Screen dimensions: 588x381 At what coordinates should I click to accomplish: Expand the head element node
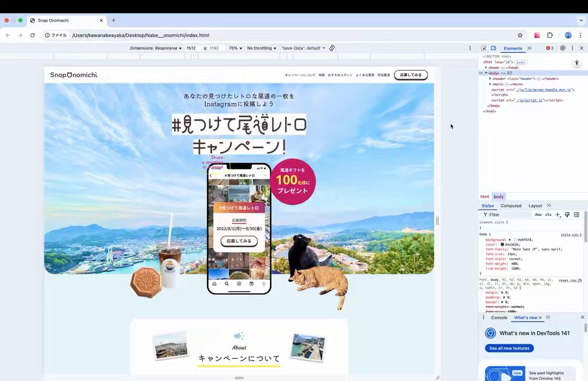pyautogui.click(x=486, y=68)
